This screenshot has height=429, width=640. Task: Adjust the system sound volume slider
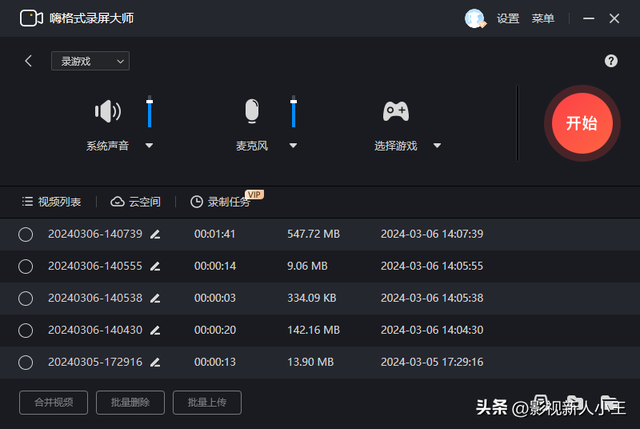pos(149,112)
